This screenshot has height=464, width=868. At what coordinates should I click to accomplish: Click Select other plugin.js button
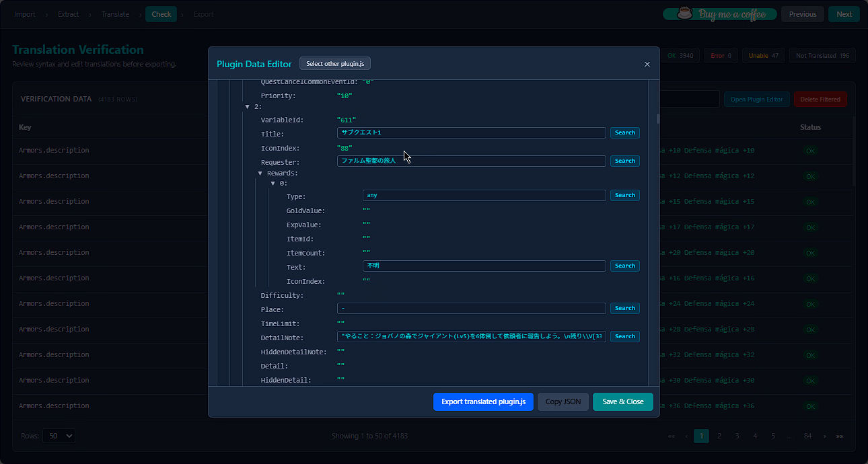tap(335, 64)
